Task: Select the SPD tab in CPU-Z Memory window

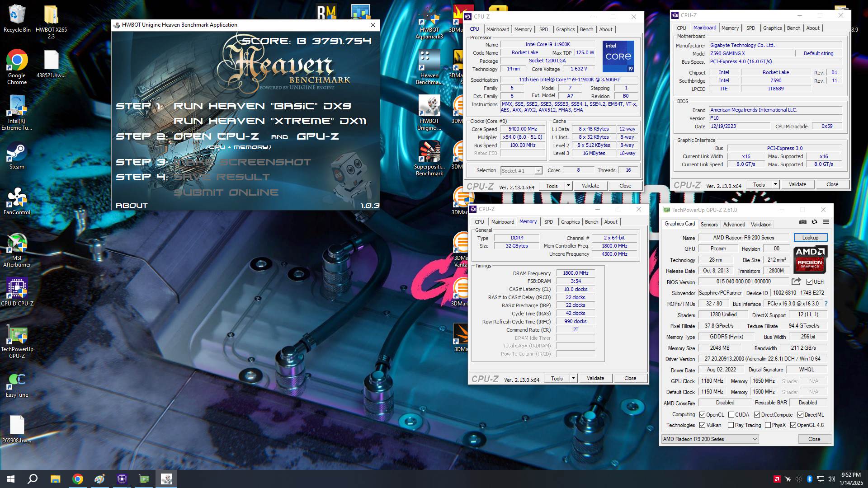Action: 548,222
